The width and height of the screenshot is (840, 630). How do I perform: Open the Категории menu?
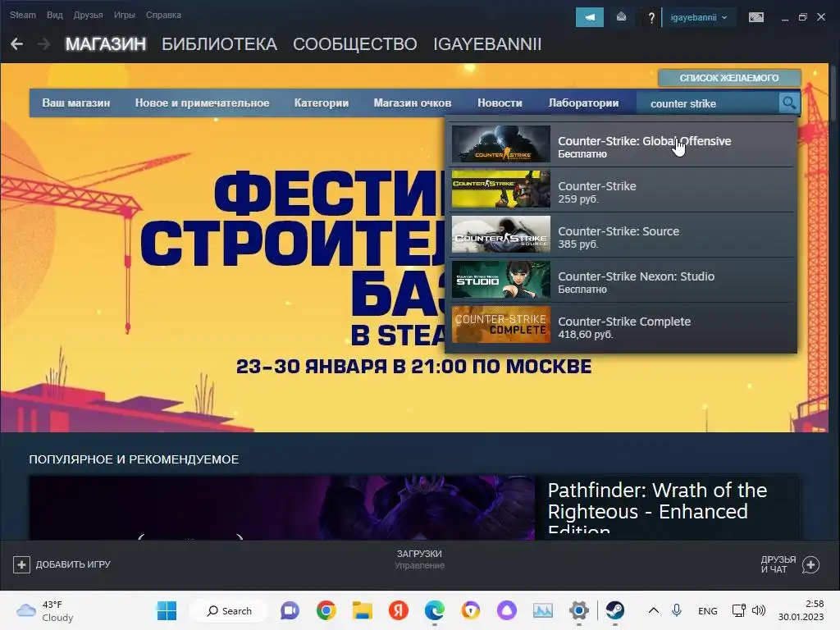(x=322, y=103)
